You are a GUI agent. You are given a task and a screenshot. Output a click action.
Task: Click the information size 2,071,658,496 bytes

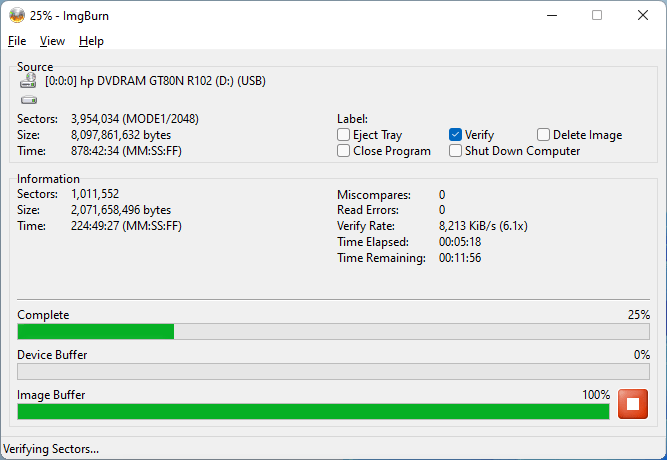point(121,210)
